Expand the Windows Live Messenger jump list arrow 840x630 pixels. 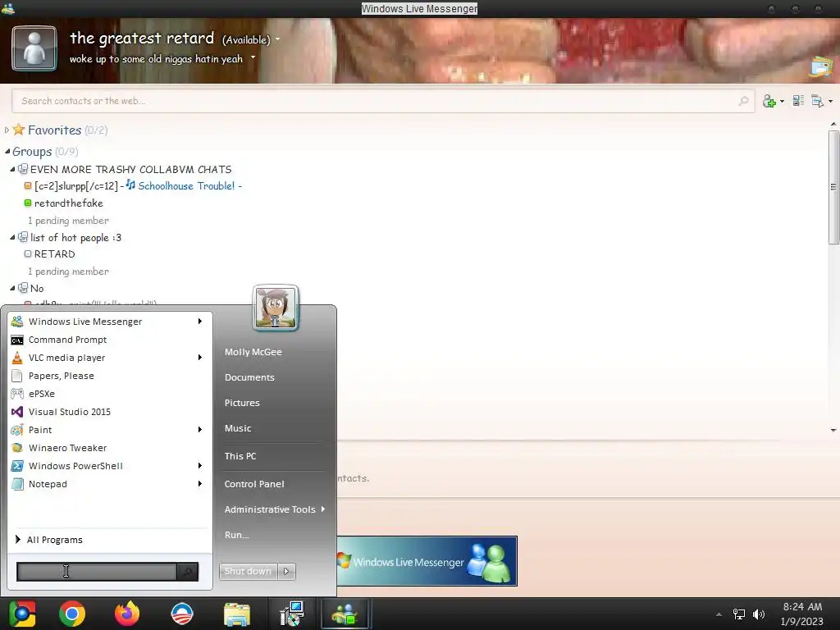pos(200,322)
